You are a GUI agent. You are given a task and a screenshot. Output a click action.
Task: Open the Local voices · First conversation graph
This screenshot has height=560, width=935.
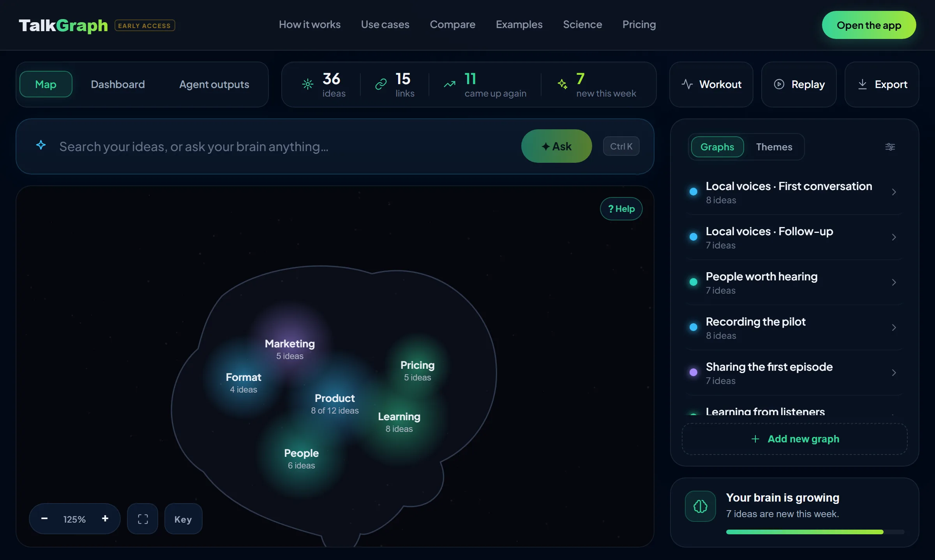tap(794, 192)
